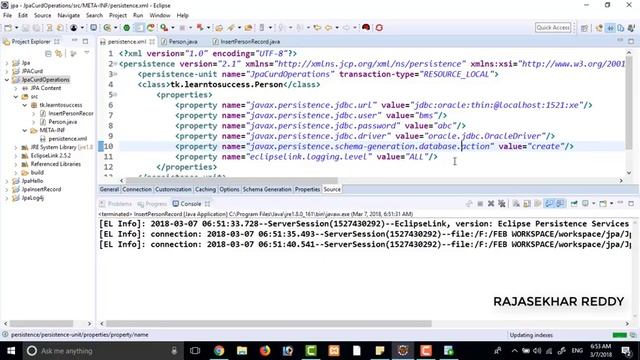The width and height of the screenshot is (640, 360).
Task: Select the JpaLog4j project
Action: click(33, 198)
